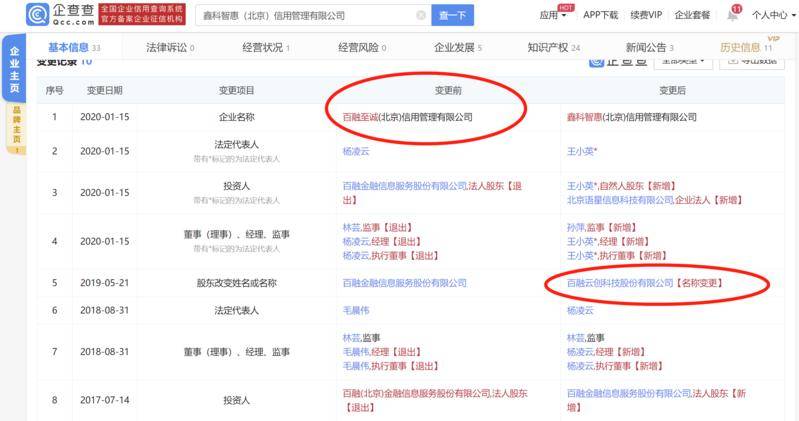Click the 变更项目 column header

click(x=236, y=90)
